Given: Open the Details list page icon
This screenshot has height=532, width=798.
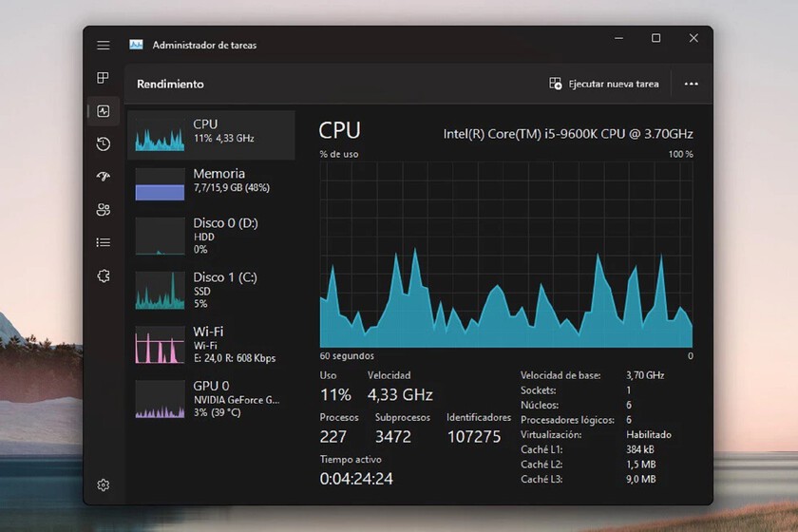Looking at the screenshot, I should [x=104, y=242].
